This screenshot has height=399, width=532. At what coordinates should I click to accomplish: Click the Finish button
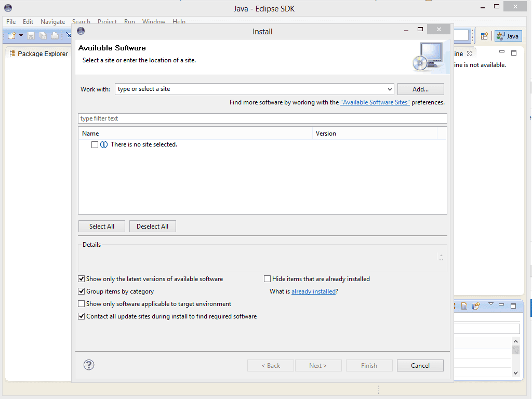[369, 365]
